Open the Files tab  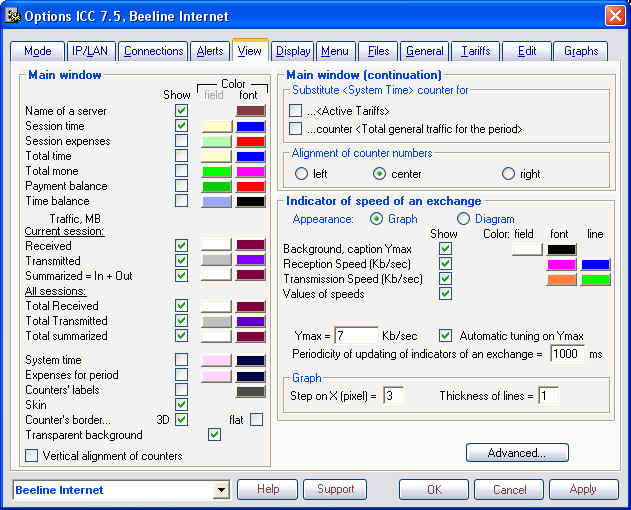[378, 52]
